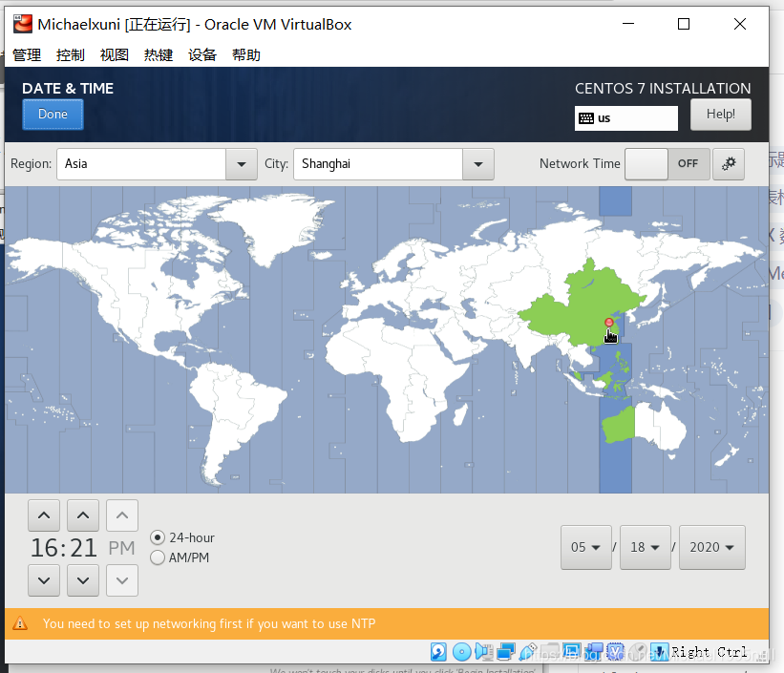Click the optical disk status icon
The height and width of the screenshot is (673, 784).
[x=462, y=651]
